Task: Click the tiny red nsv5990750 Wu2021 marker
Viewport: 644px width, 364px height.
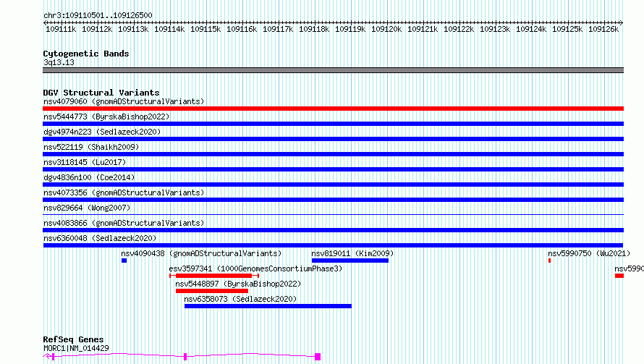Action: (x=549, y=261)
